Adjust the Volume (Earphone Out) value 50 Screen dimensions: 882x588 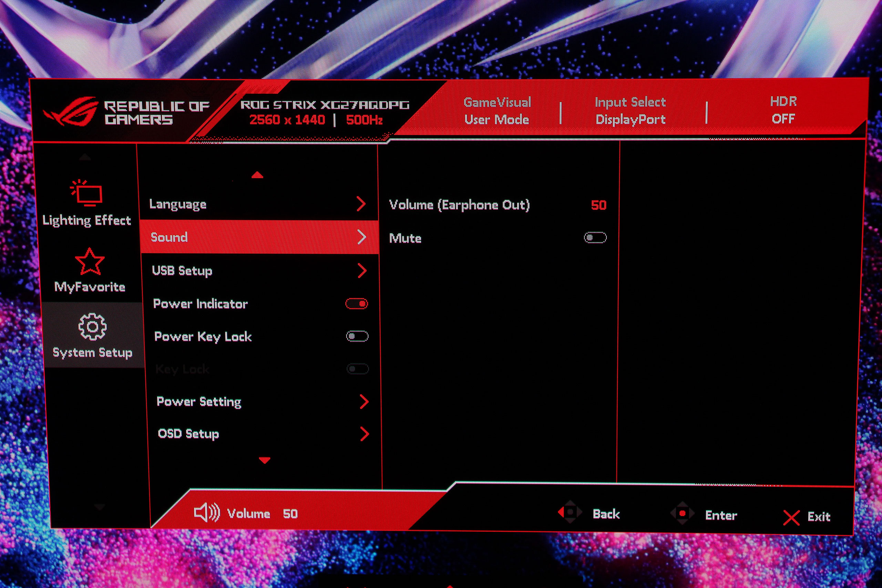(x=598, y=205)
